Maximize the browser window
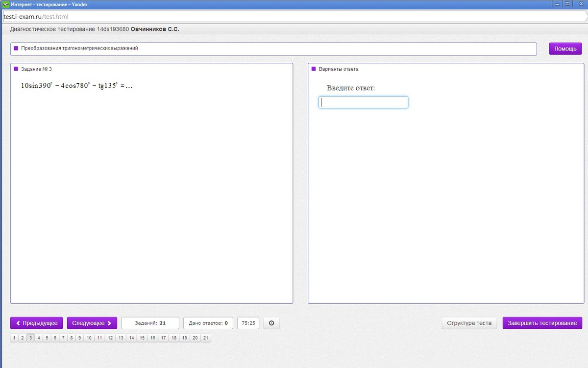This screenshot has height=368, width=588. [x=568, y=3]
